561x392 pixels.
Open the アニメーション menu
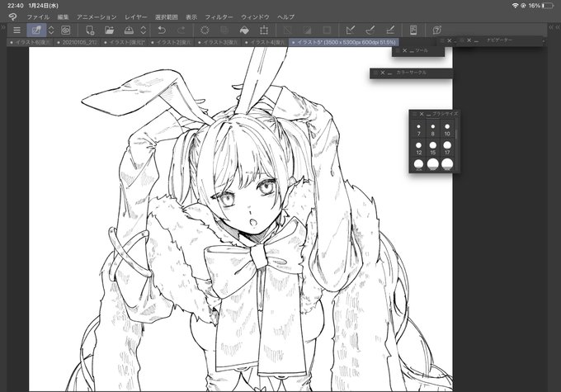point(97,17)
